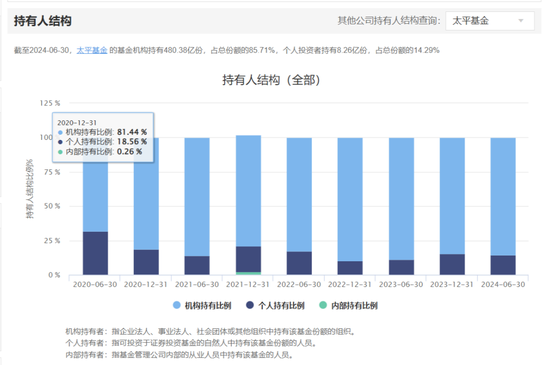Click the 2024-06-30 axis label

tap(503, 284)
